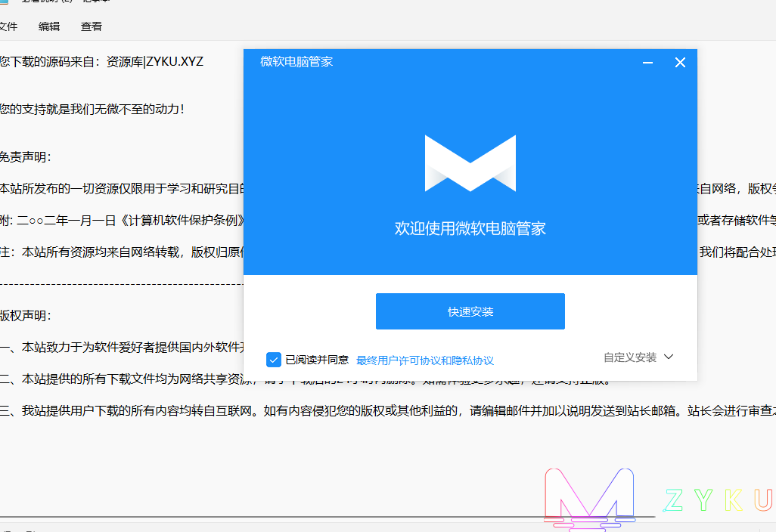Viewport: 776px width, 532px height.
Task: Expand the 自定义安装 custom install options
Action: tap(638, 357)
